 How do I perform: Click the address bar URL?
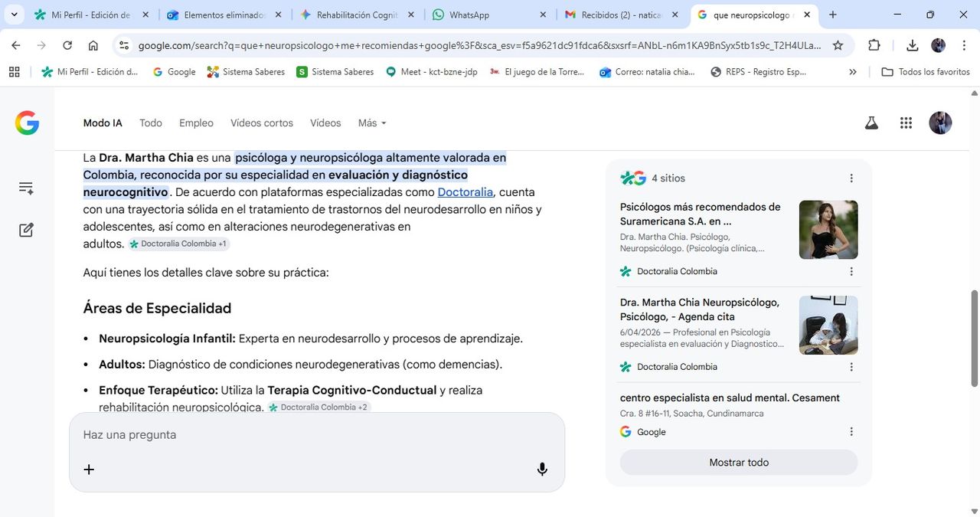click(480, 46)
